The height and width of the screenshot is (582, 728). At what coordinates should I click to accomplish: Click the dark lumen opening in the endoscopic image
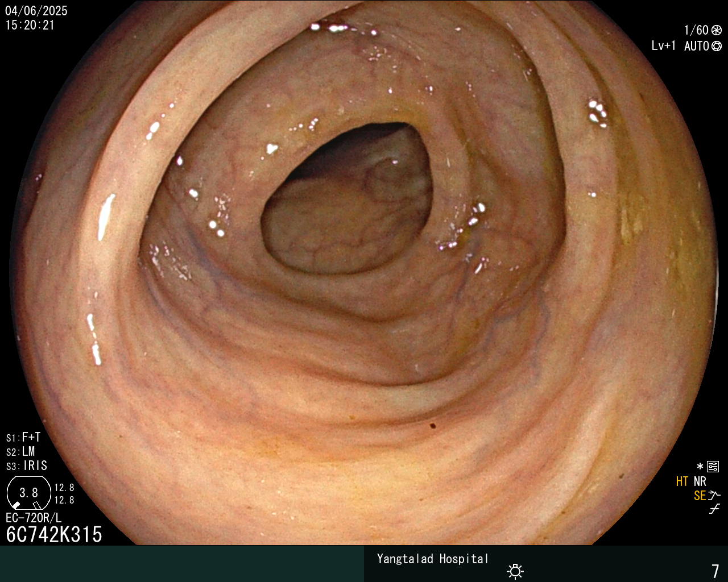[347, 199]
